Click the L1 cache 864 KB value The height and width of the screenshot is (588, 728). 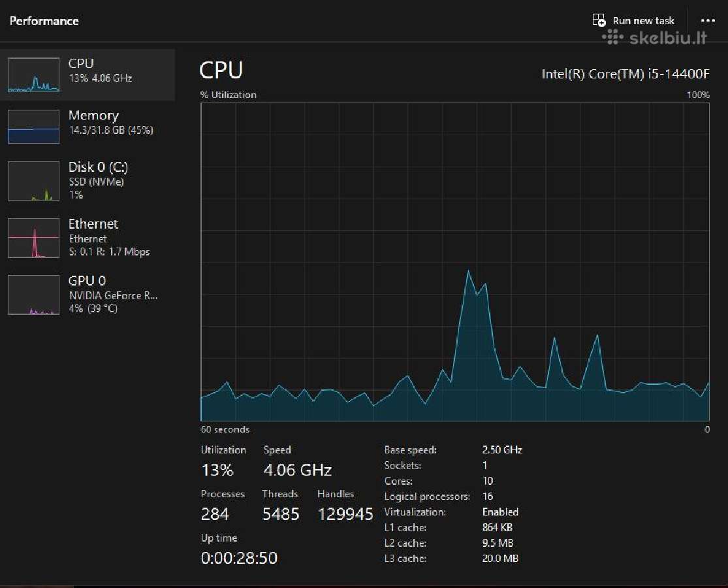498,527
